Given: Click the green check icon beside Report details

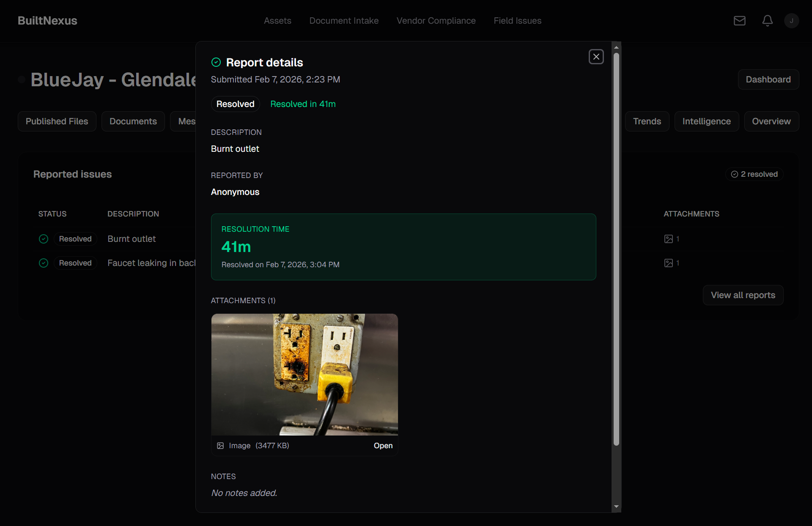Looking at the screenshot, I should 216,62.
